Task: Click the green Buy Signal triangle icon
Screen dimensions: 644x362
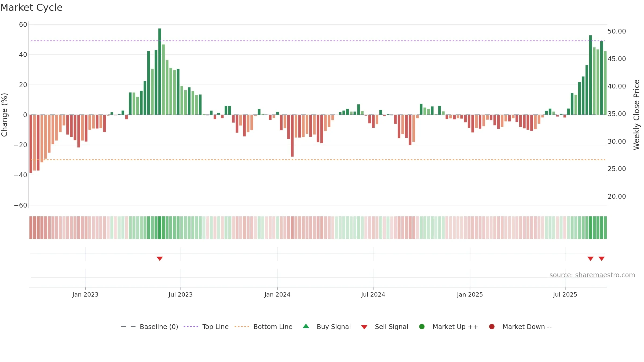Action: (x=306, y=326)
